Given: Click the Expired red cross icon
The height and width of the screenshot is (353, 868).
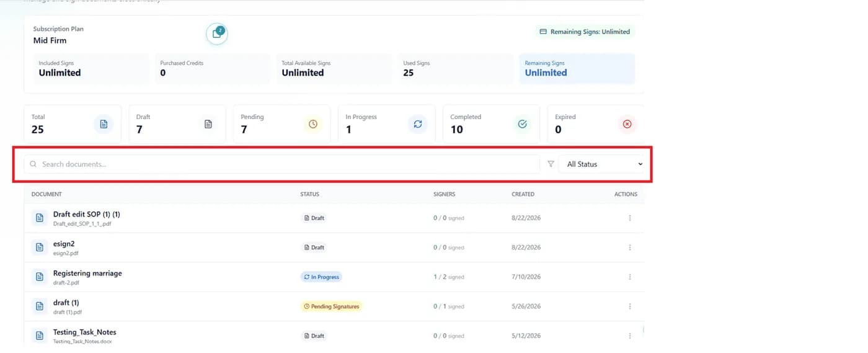Looking at the screenshot, I should point(627,124).
